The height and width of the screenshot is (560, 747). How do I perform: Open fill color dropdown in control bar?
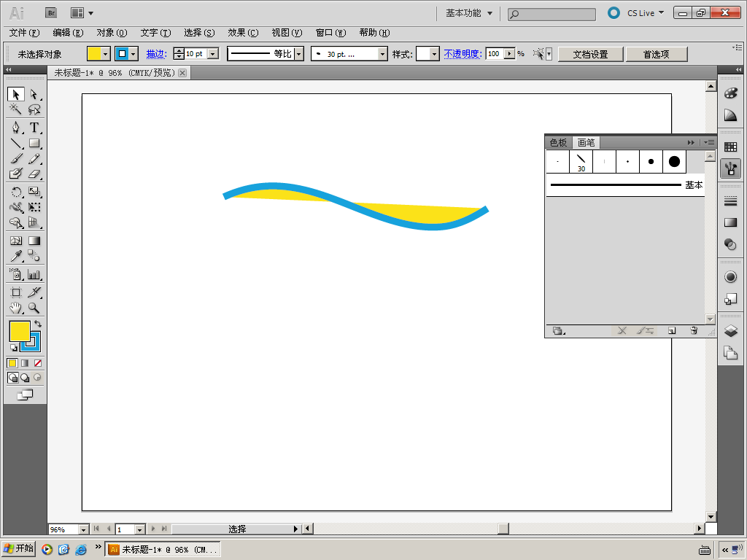click(106, 54)
